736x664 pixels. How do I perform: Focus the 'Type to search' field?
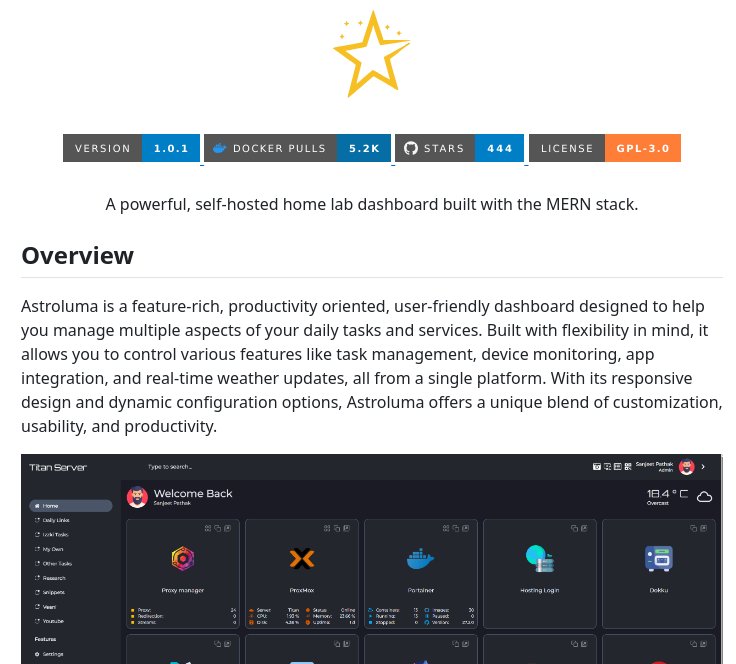pyautogui.click(x=170, y=467)
